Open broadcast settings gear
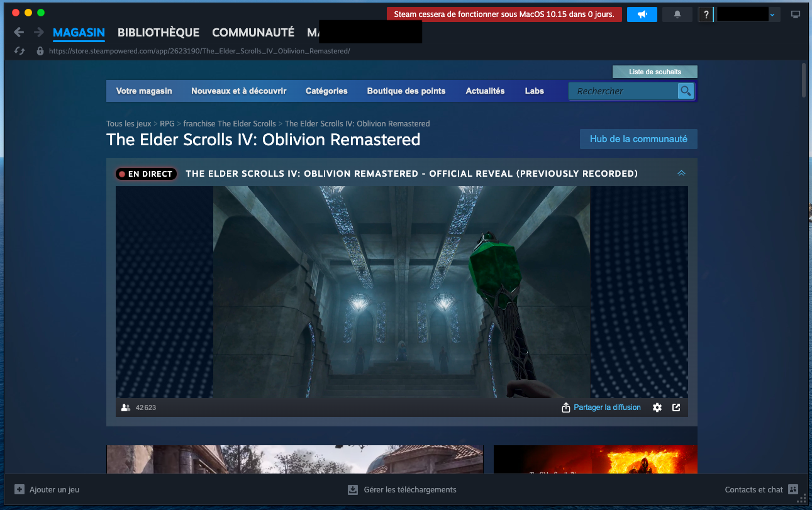The width and height of the screenshot is (812, 510). click(657, 407)
